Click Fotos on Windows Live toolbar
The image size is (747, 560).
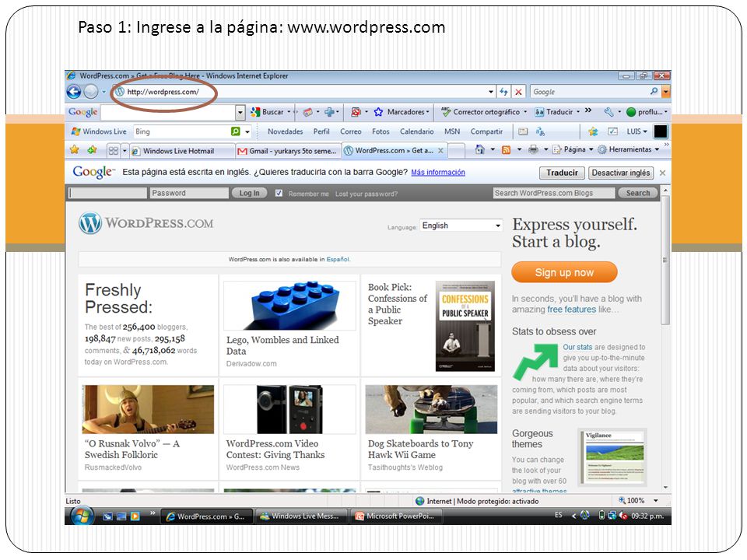click(x=381, y=131)
